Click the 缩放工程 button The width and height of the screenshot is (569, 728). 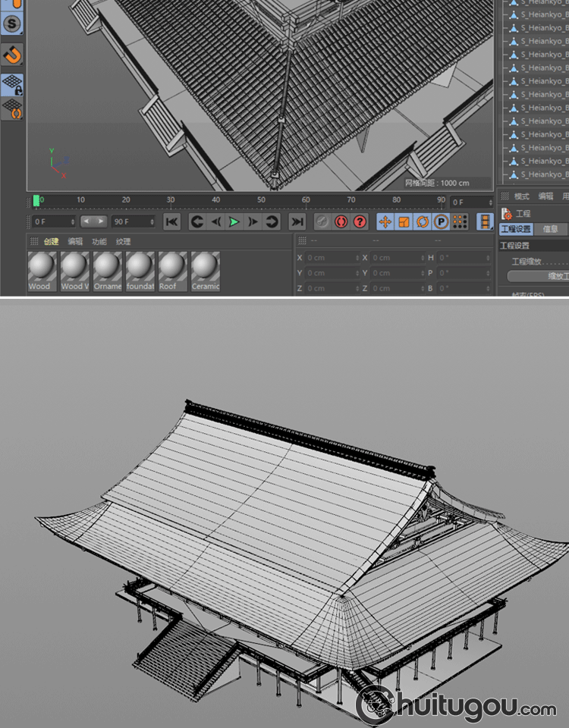(x=538, y=276)
